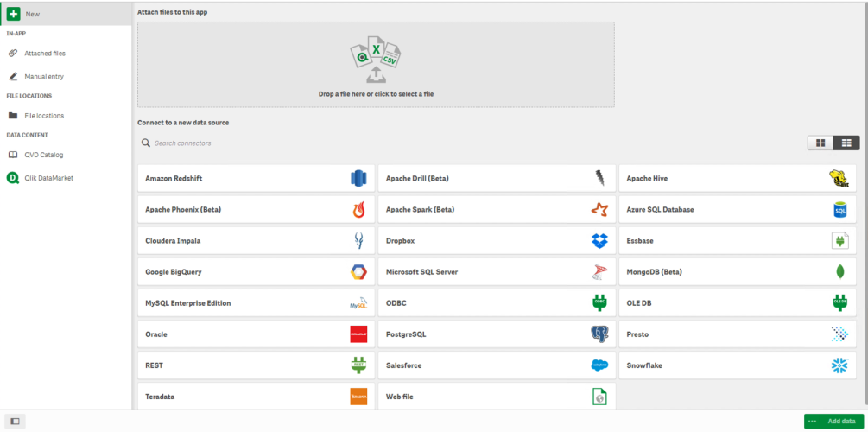Open the Attached files section
Viewport: 868px width, 432px height.
pyautogui.click(x=44, y=54)
